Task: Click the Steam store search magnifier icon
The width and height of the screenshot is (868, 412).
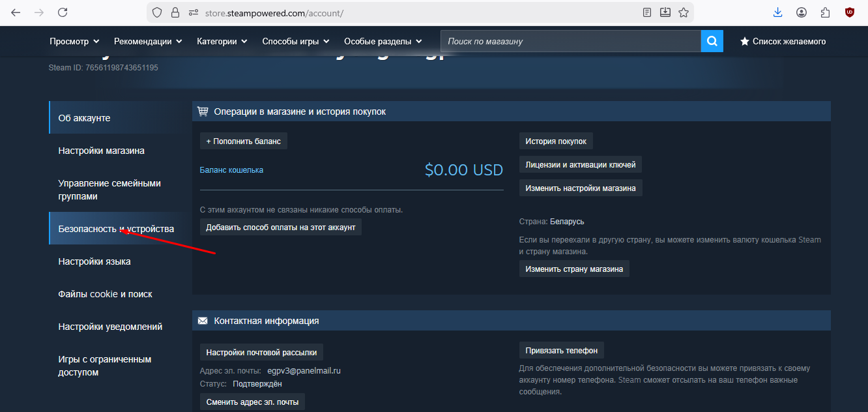Action: pyautogui.click(x=712, y=41)
